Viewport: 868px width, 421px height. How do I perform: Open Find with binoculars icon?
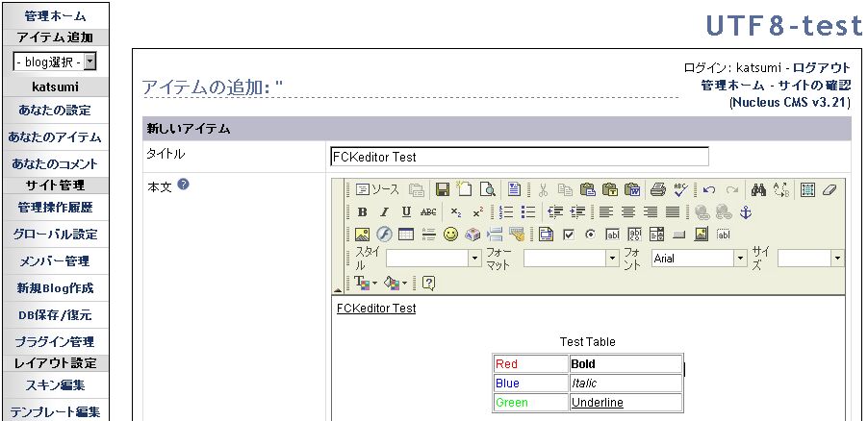[758, 189]
